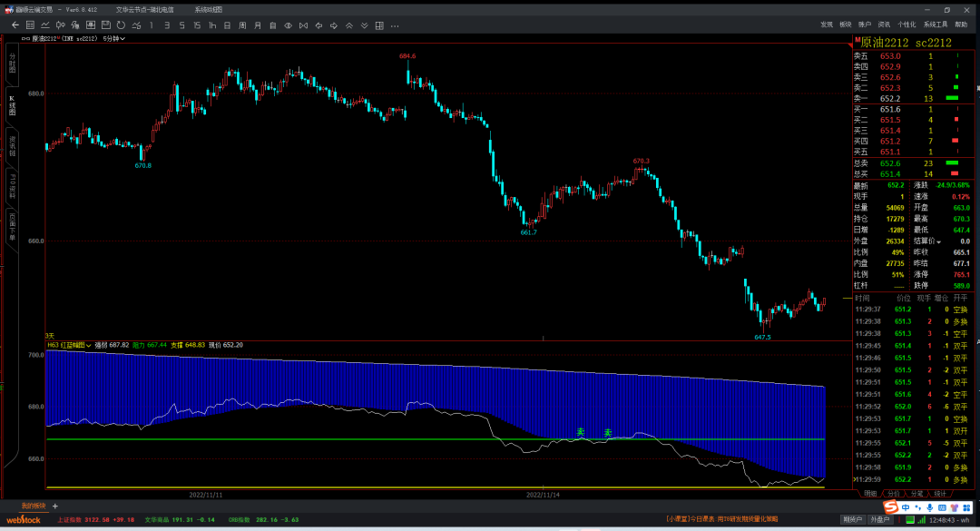
Task: Click the 卖一 652.2 order book row
Action: coord(914,98)
